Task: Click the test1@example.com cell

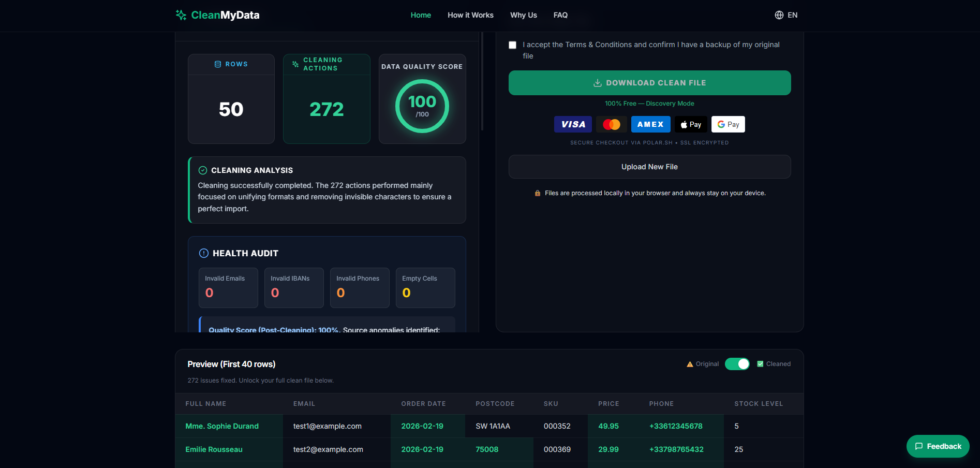Action: pos(337,426)
